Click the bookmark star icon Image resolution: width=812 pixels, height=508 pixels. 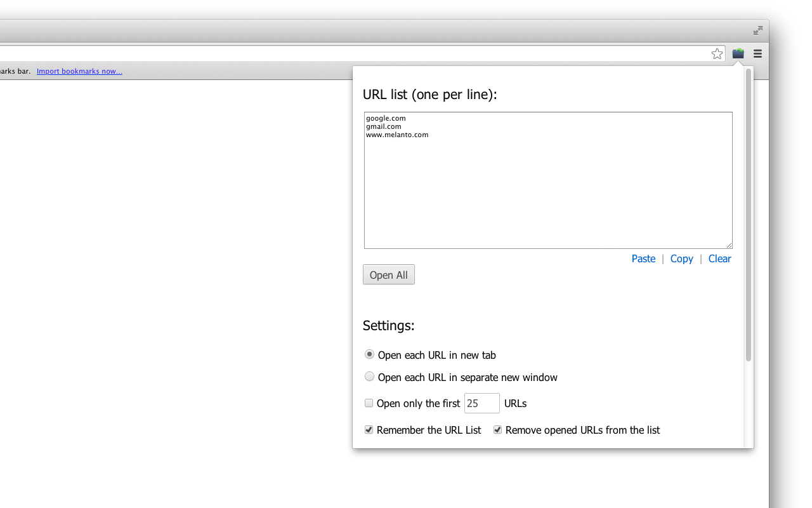[x=717, y=53]
